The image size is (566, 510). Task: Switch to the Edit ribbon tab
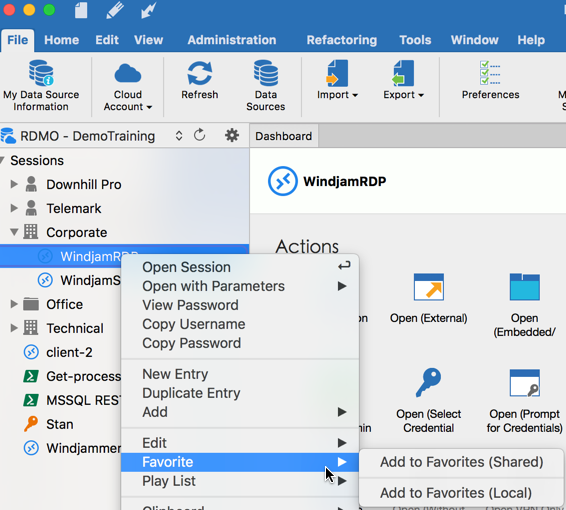coord(107,40)
